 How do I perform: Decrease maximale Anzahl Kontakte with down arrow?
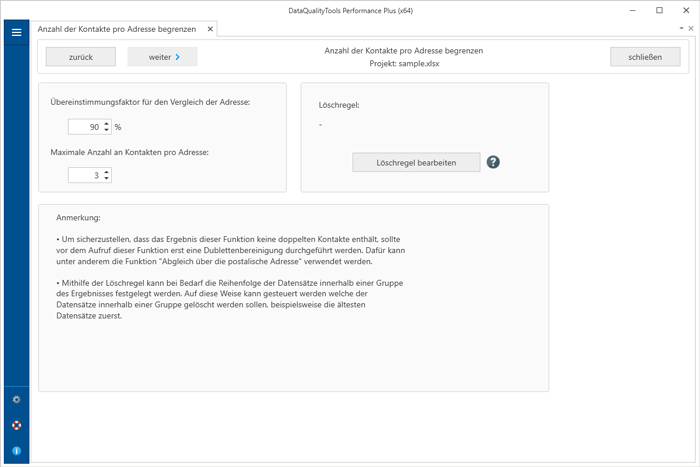[x=106, y=178]
